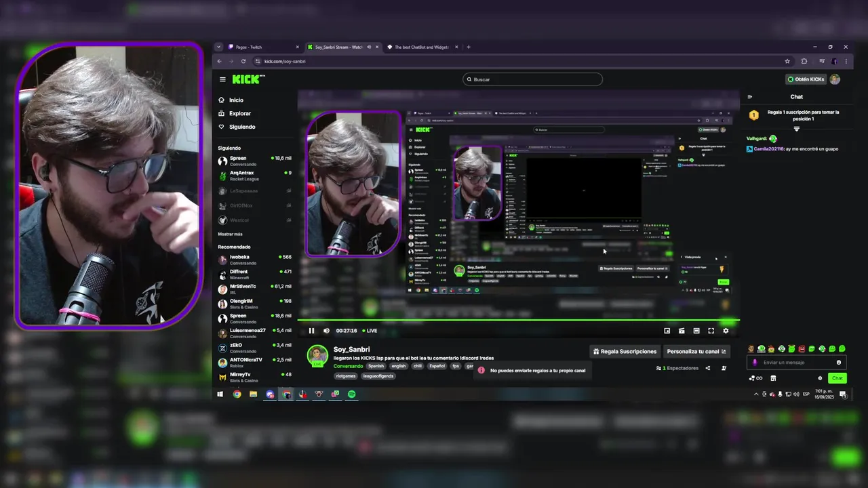Go back in the browser
Viewport: 868px width, 488px height.
tap(219, 61)
